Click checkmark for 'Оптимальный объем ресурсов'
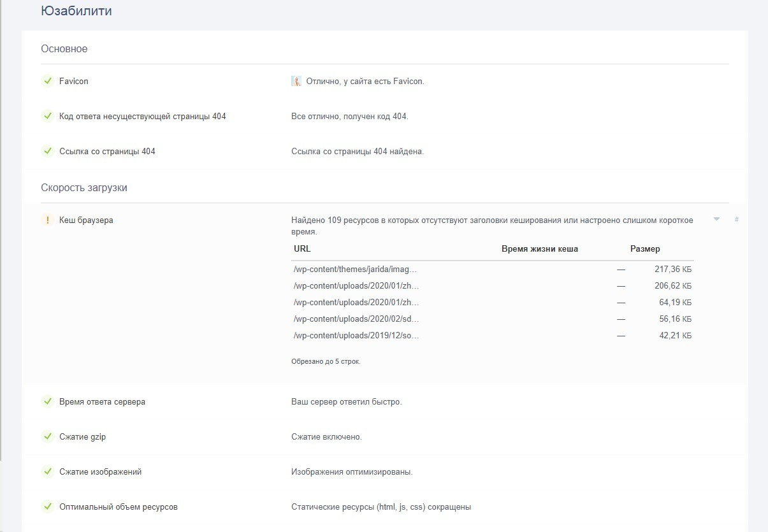 [x=47, y=507]
